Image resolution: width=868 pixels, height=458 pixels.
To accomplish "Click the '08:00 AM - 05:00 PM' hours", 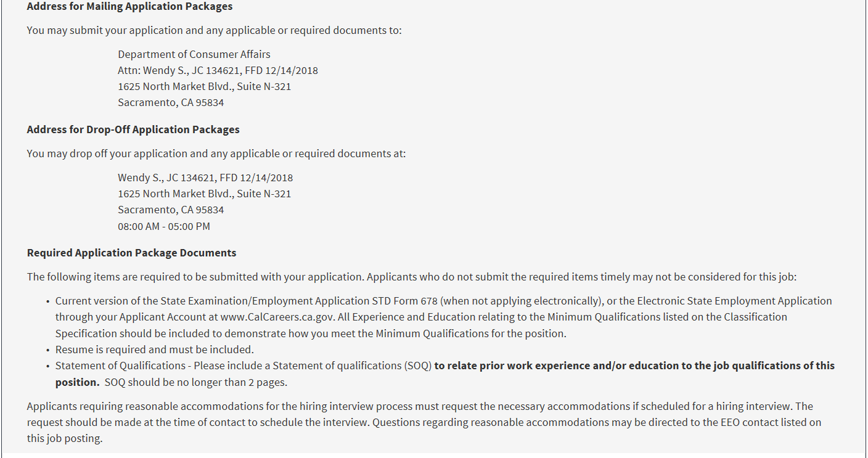I will coord(164,226).
